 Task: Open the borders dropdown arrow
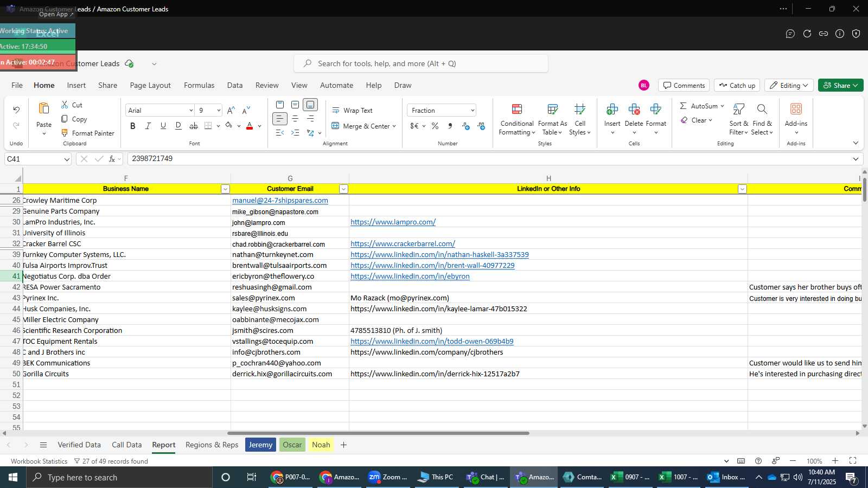click(x=218, y=126)
